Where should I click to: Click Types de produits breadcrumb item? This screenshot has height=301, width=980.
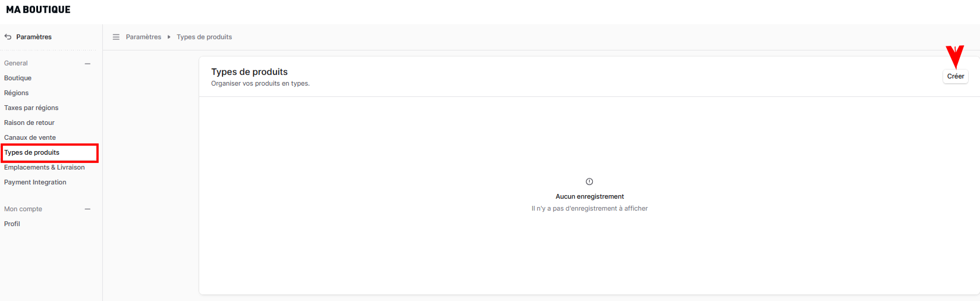pyautogui.click(x=204, y=37)
